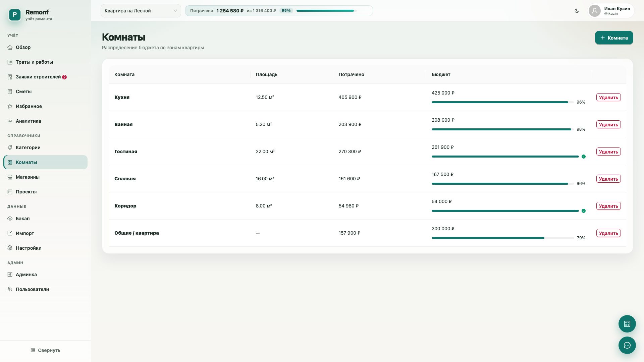Screen dimensions: 644x362
Task: Click the 203 900 ₽ spent value
Action: click(350, 124)
